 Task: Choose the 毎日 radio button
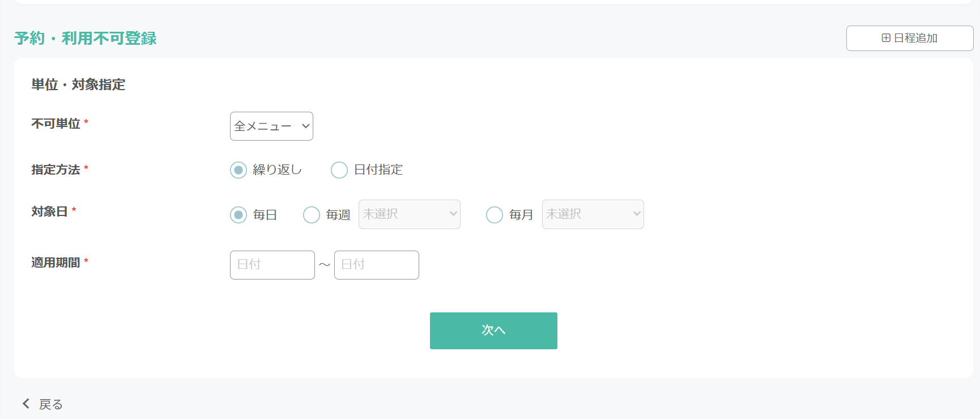(238, 215)
